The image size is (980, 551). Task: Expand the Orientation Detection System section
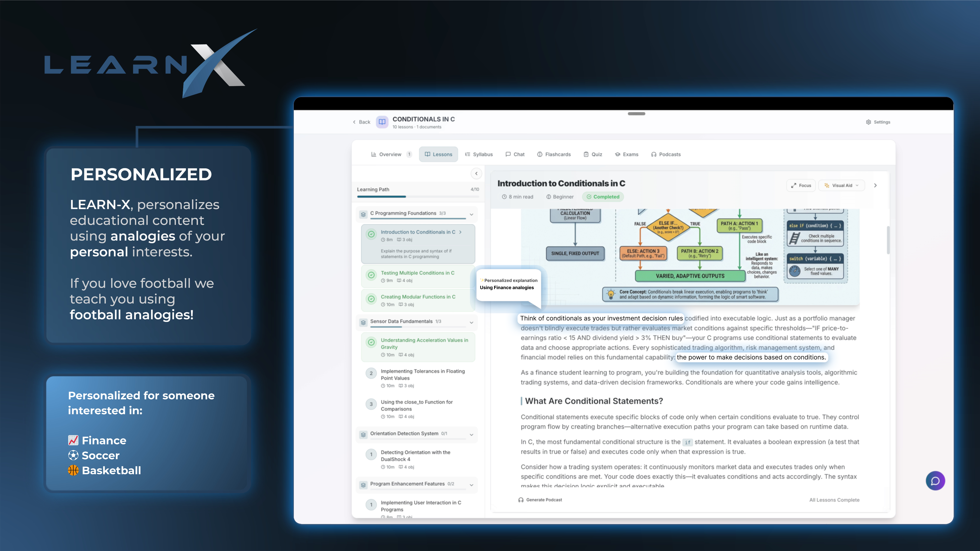[472, 435]
